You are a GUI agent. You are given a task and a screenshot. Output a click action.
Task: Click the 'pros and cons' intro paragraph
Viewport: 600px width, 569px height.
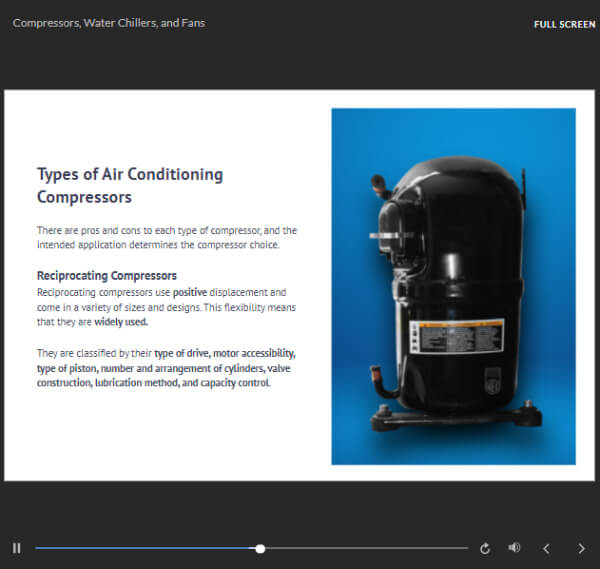click(166, 238)
